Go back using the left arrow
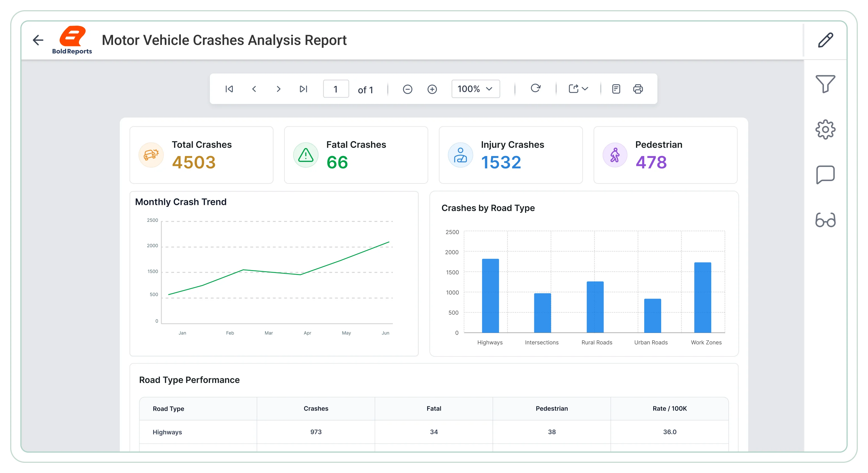The width and height of the screenshot is (868, 473). pos(38,40)
